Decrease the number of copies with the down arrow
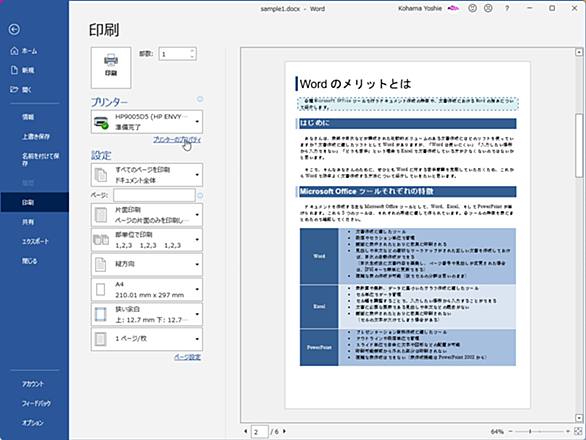586x440 pixels. click(192, 57)
